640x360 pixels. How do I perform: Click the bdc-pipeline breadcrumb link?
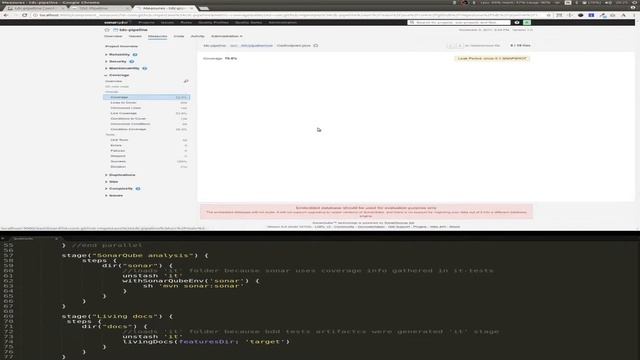(x=214, y=46)
